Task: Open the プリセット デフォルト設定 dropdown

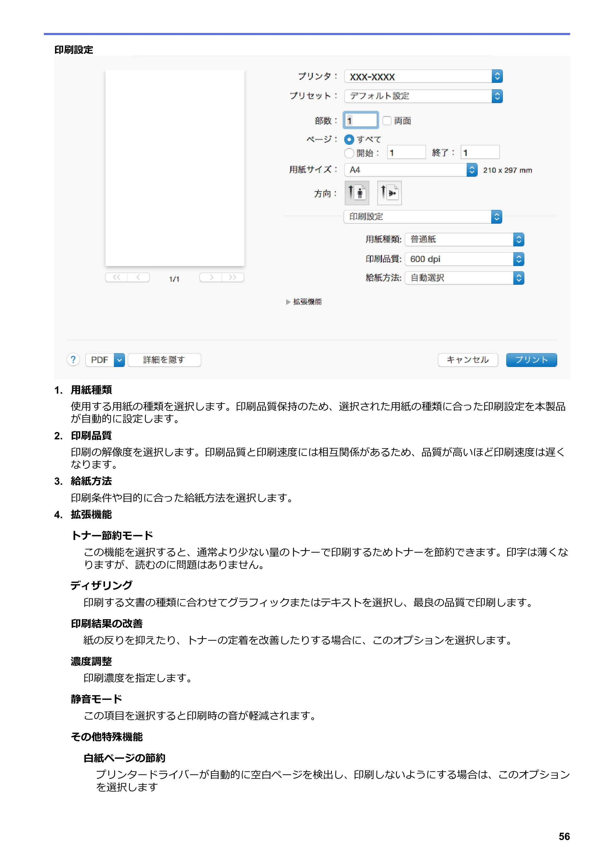Action: (423, 96)
